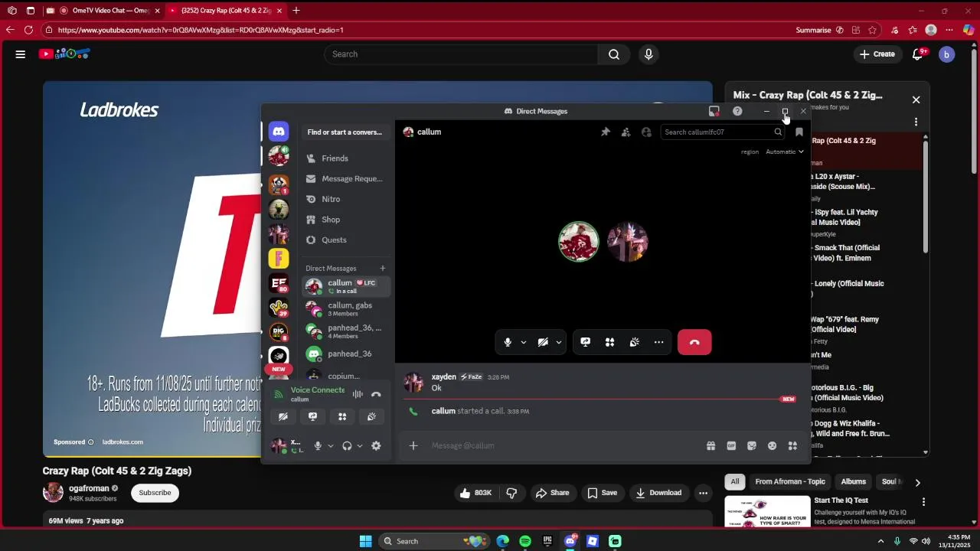
Task: Open region Automatic dropdown
Action: pyautogui.click(x=785, y=152)
